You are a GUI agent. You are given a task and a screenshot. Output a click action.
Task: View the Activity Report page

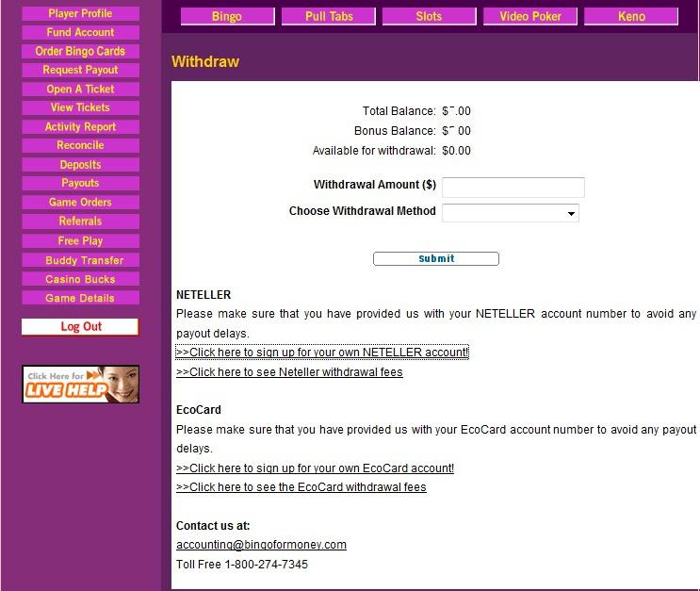click(x=80, y=126)
